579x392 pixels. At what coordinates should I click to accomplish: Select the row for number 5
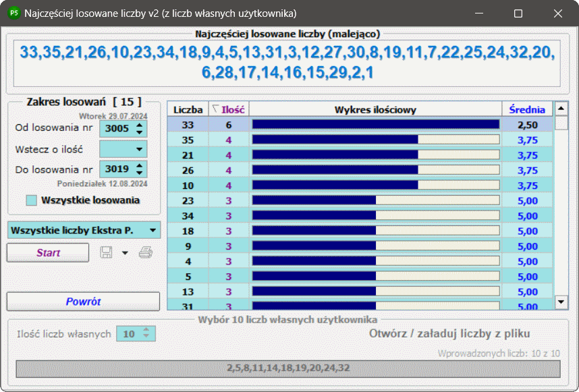pyautogui.click(x=360, y=276)
